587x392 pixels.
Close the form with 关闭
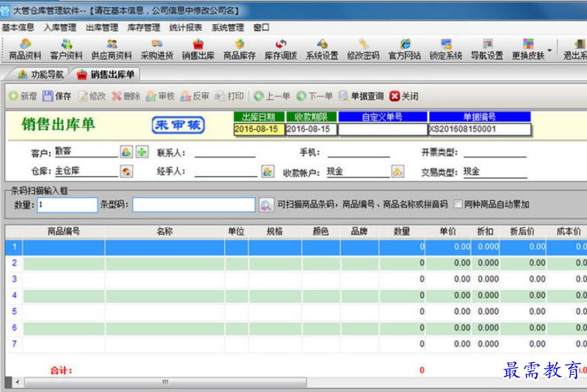tap(404, 96)
